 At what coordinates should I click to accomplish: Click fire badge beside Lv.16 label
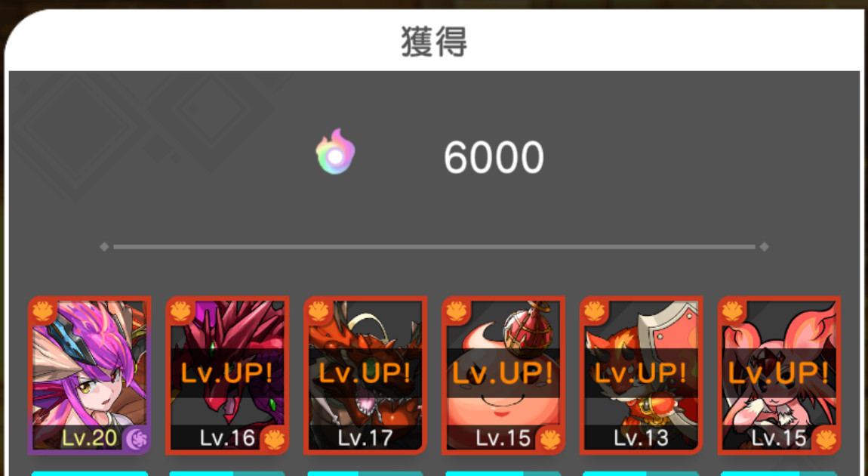[274, 440]
